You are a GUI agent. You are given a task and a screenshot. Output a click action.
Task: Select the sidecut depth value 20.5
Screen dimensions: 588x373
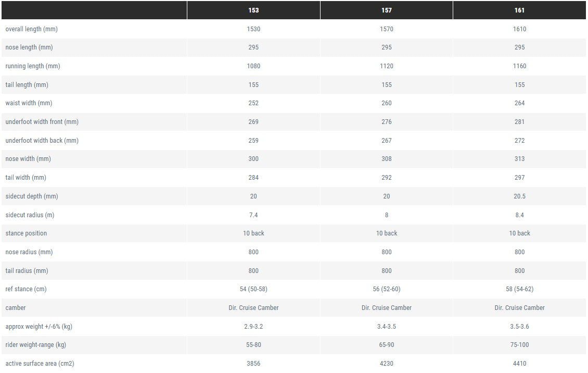(x=519, y=196)
